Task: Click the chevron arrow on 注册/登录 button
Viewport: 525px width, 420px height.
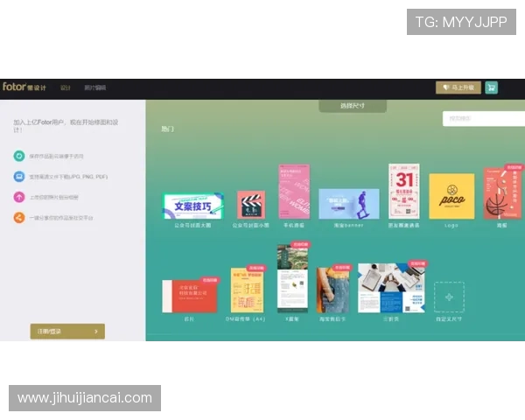Action: (x=96, y=332)
